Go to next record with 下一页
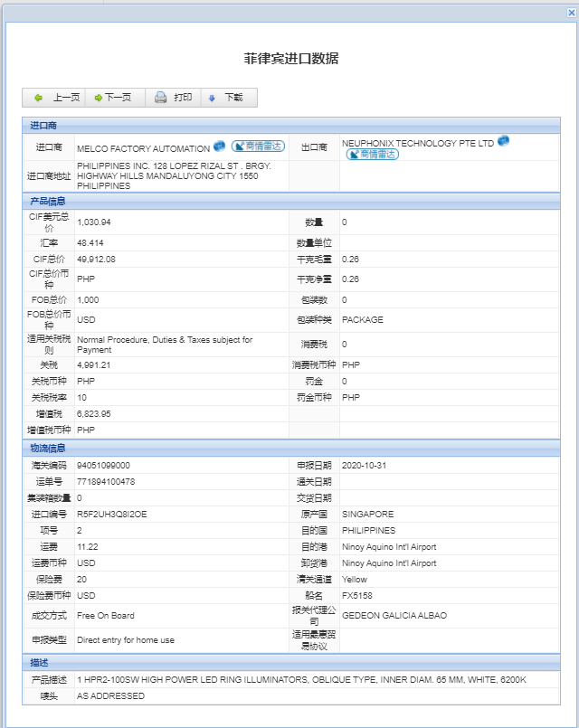 click(x=112, y=98)
